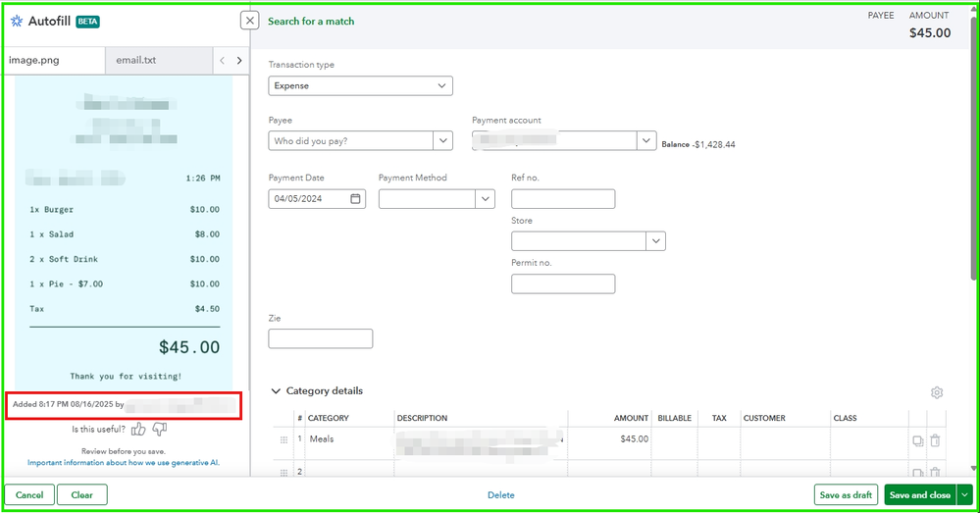Click the Zie input field
Viewport: 980px width, 513px height.
(x=321, y=338)
